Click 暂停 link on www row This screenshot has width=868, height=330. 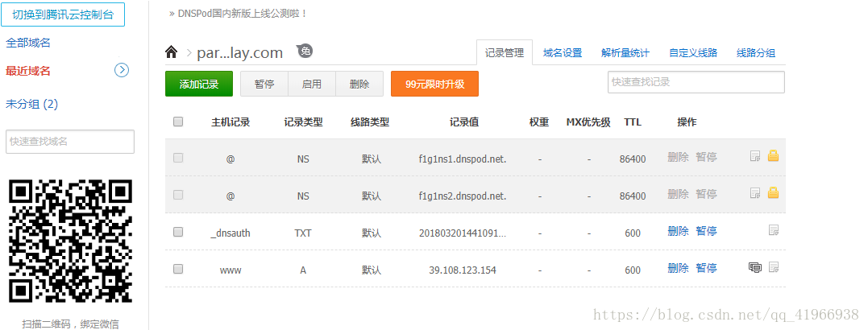pyautogui.click(x=706, y=268)
